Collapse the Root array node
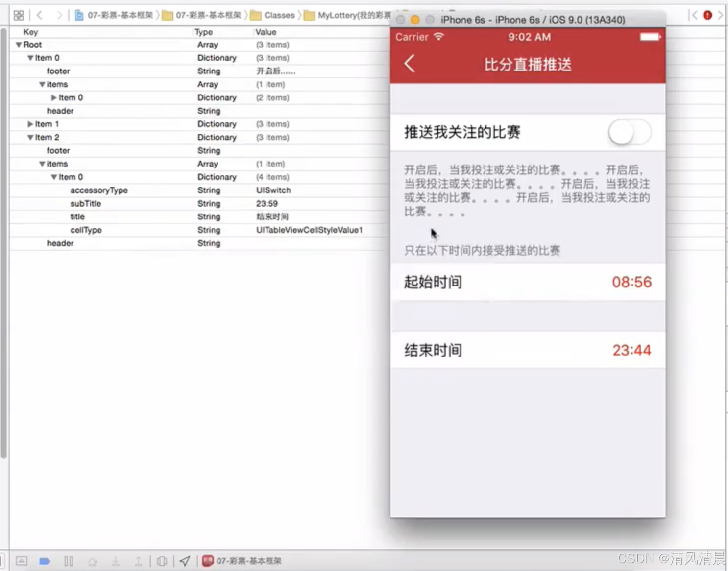 coord(19,45)
